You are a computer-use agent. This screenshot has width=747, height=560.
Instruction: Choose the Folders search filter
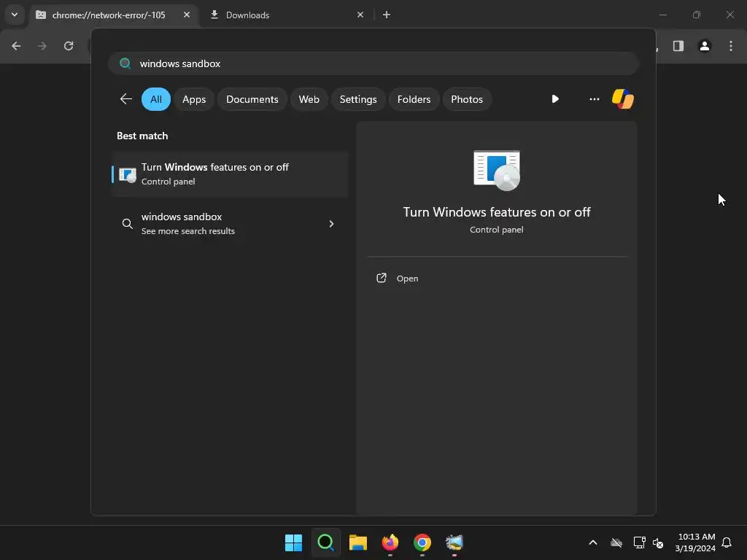tap(414, 99)
